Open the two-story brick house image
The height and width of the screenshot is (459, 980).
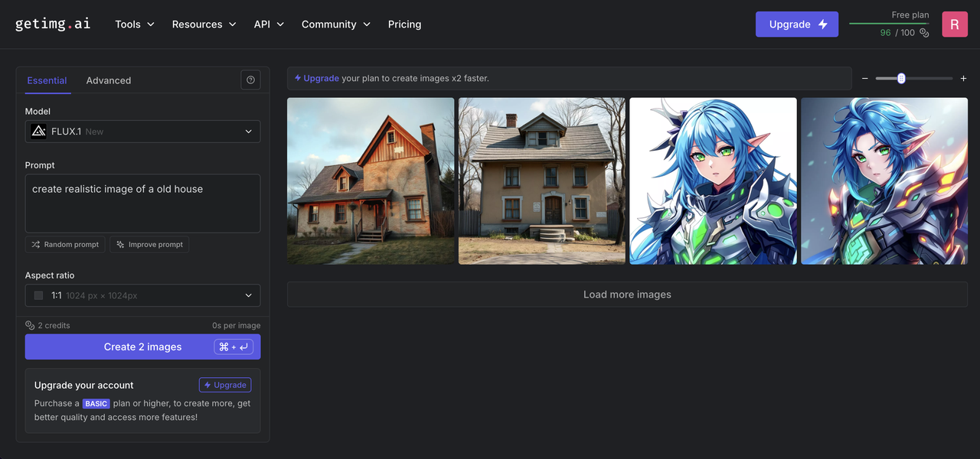pos(542,181)
